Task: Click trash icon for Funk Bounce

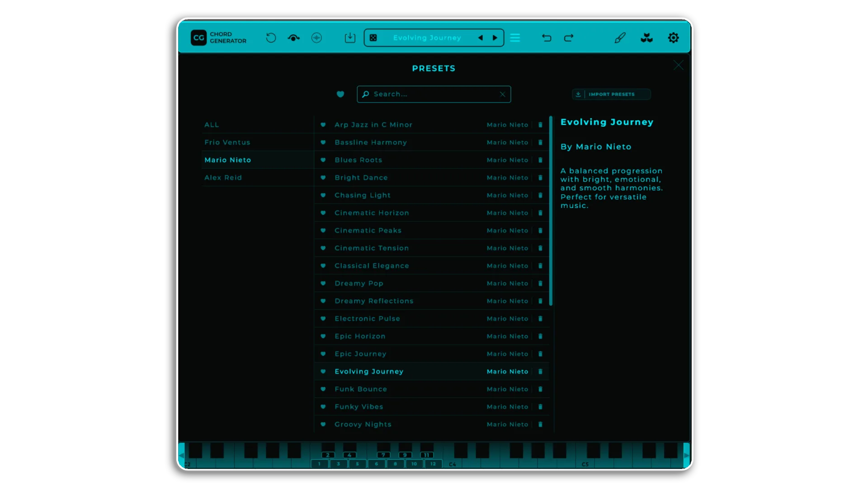Action: click(540, 389)
